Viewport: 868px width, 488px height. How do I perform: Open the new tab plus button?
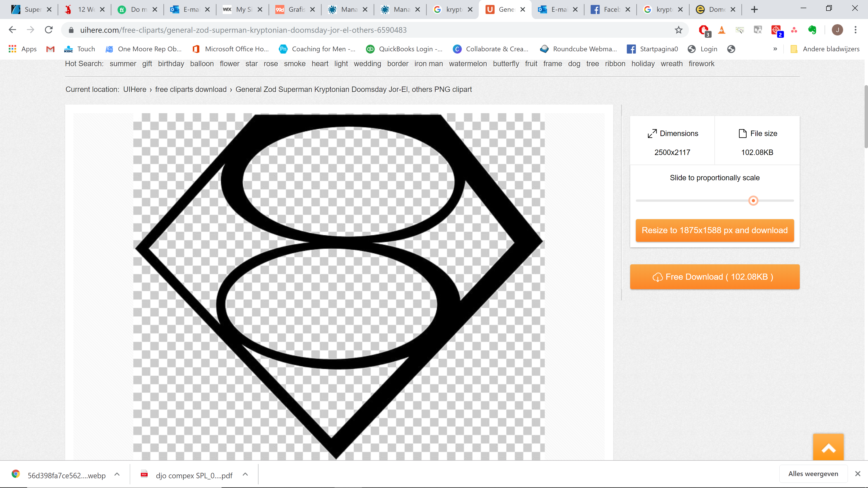click(x=755, y=9)
